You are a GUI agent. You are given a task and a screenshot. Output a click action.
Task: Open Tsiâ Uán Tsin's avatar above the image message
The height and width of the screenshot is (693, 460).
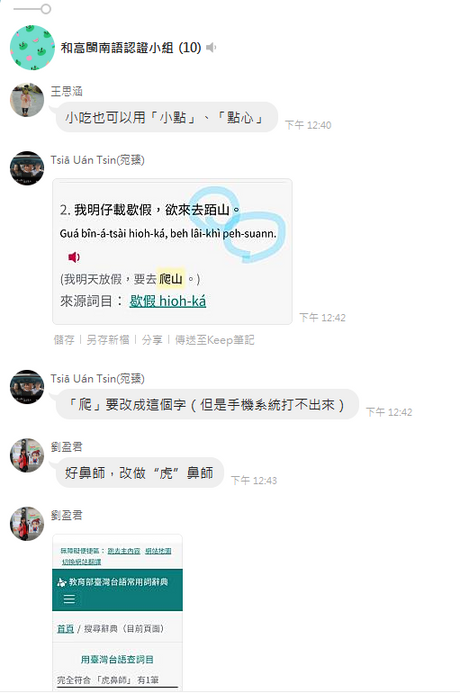click(27, 168)
